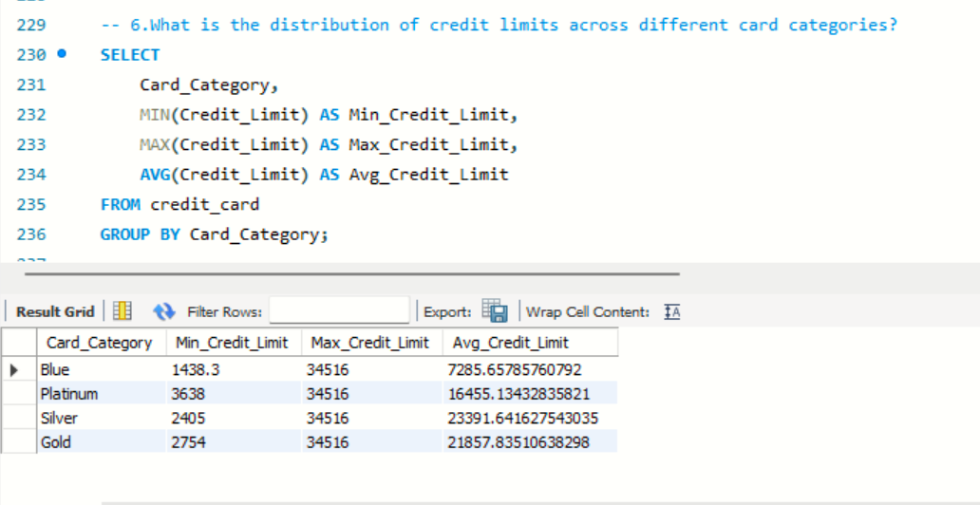Click the 1438.3 minimum limit cell
This screenshot has height=505, width=980.
[x=234, y=370]
